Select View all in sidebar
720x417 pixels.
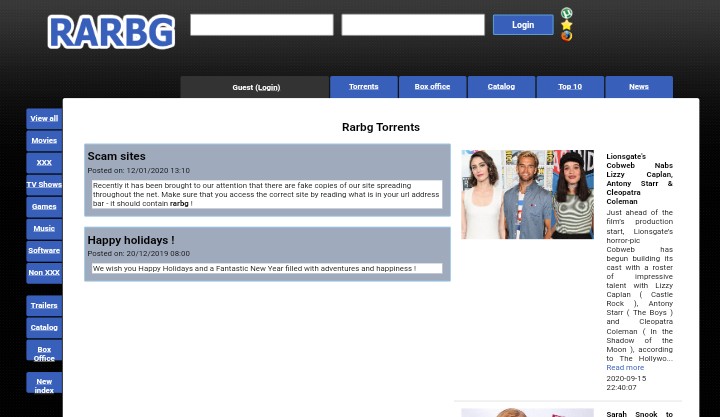click(44, 118)
